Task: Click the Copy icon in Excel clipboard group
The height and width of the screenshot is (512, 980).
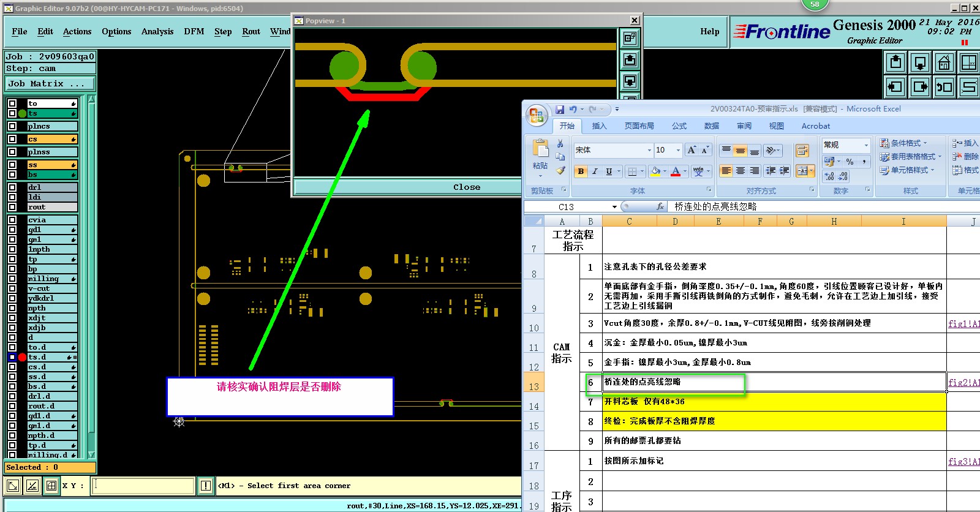Action: (560, 157)
